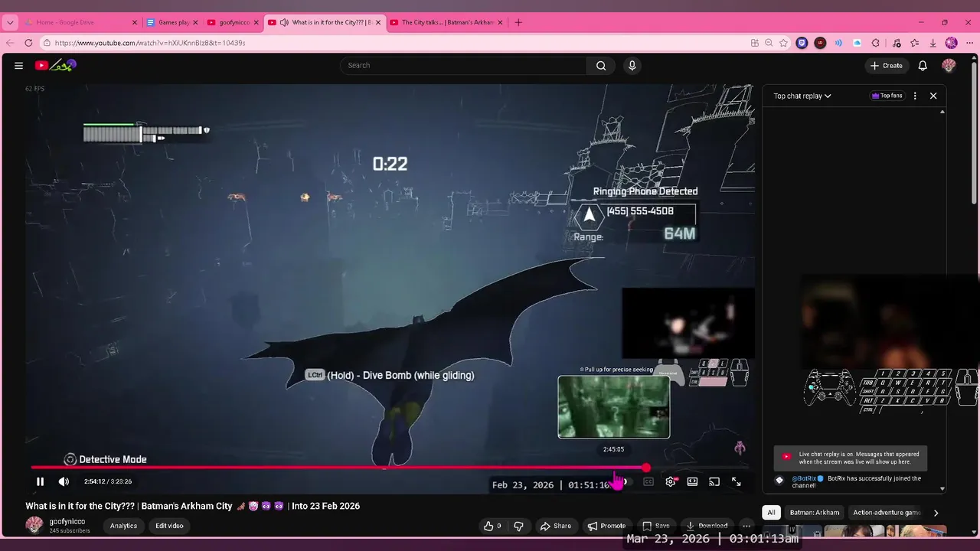Viewport: 980px width, 551px height.
Task: Bookmark this page with star icon
Action: tap(783, 43)
